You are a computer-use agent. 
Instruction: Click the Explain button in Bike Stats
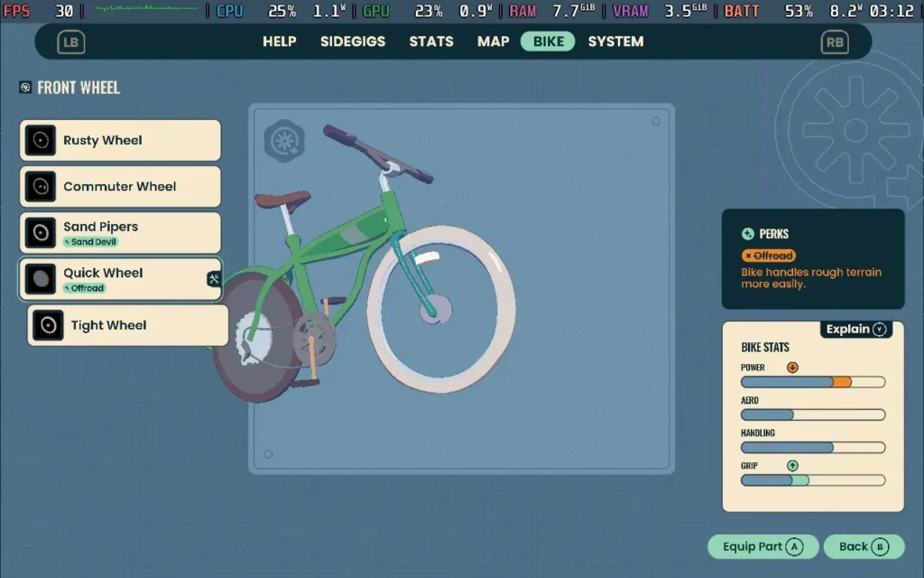(855, 329)
